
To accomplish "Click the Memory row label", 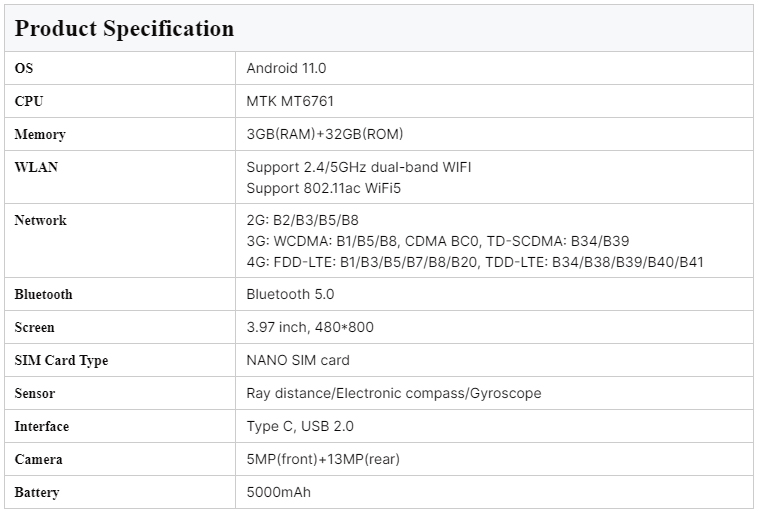I will tap(40, 134).
